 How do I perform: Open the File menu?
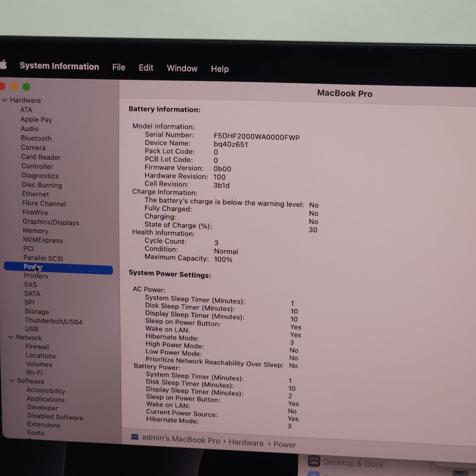coord(119,68)
